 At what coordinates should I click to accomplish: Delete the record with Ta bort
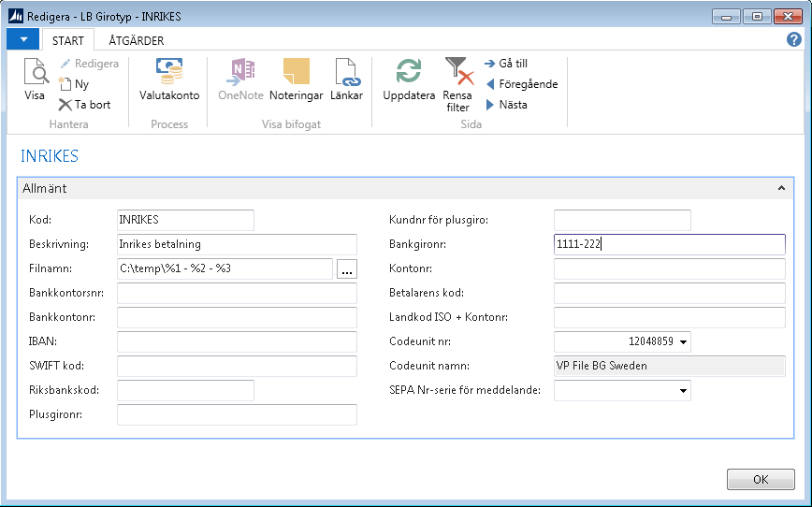[85, 105]
